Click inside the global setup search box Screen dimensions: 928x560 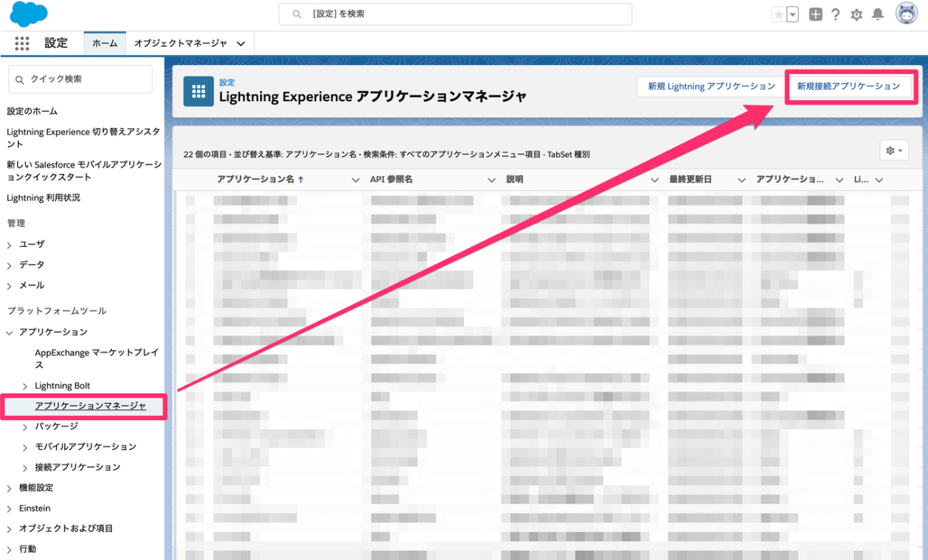[x=455, y=14]
